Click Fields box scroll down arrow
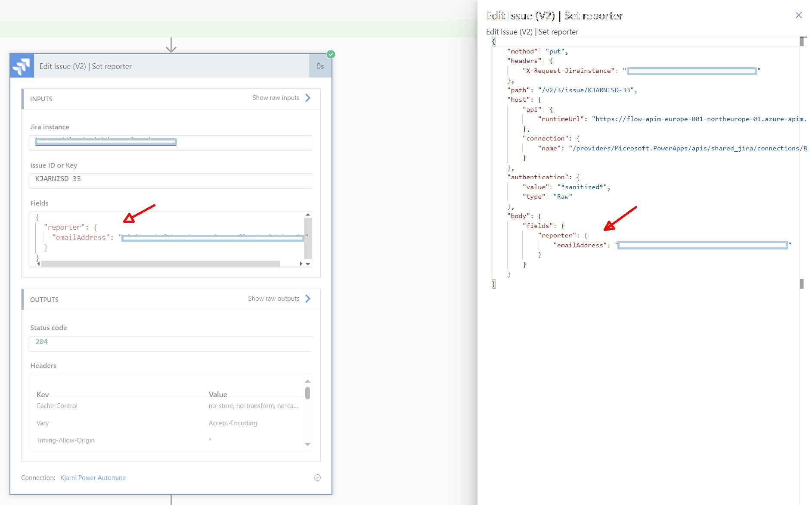812x505 pixels. (x=308, y=264)
